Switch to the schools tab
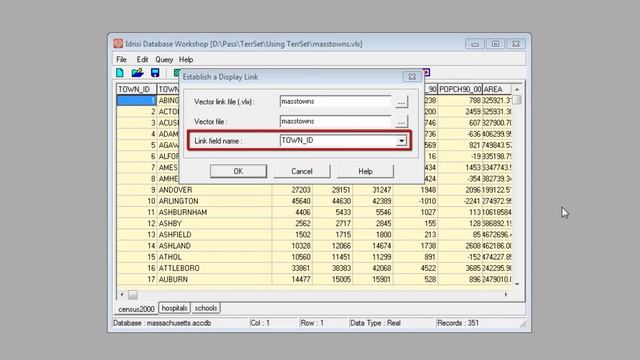Viewport: 640px width, 360px height. point(206,308)
